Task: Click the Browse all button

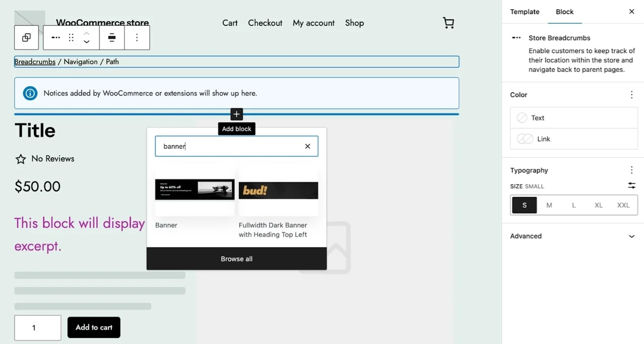Action: pos(236,259)
